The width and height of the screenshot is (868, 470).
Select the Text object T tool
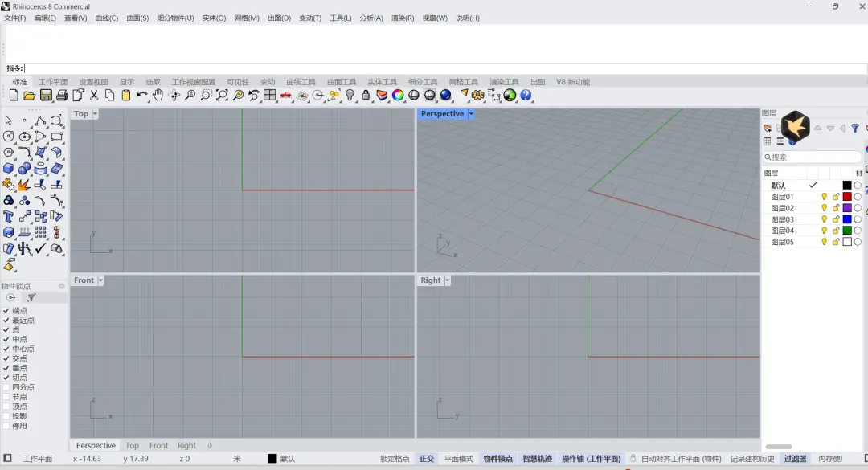click(x=8, y=216)
